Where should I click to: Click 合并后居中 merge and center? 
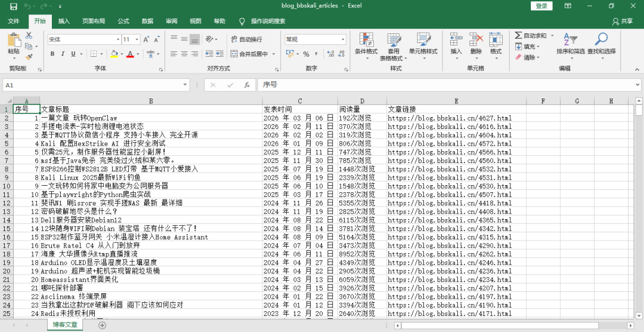(249, 54)
